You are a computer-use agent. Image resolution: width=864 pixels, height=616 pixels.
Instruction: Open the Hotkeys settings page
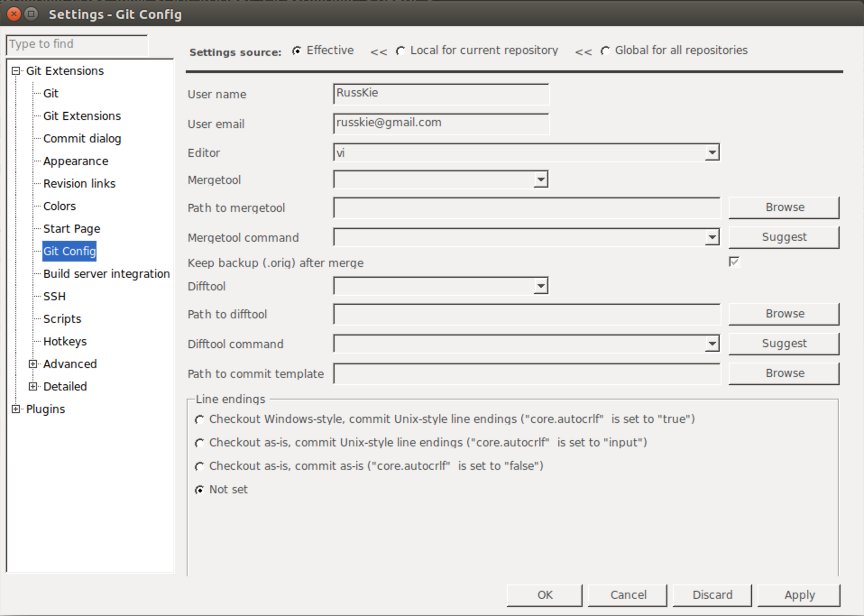(x=65, y=341)
